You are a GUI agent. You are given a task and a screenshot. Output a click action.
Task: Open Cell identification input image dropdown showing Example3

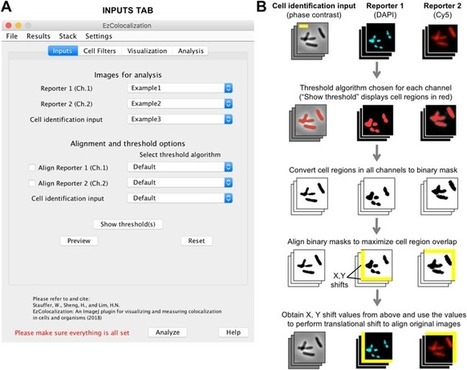pyautogui.click(x=180, y=119)
